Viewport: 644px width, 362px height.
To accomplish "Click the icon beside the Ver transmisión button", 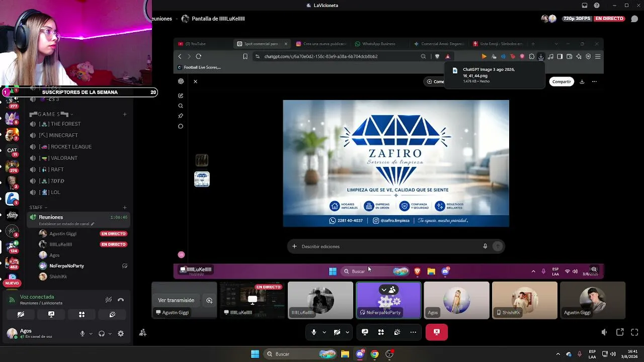I will click(209, 300).
